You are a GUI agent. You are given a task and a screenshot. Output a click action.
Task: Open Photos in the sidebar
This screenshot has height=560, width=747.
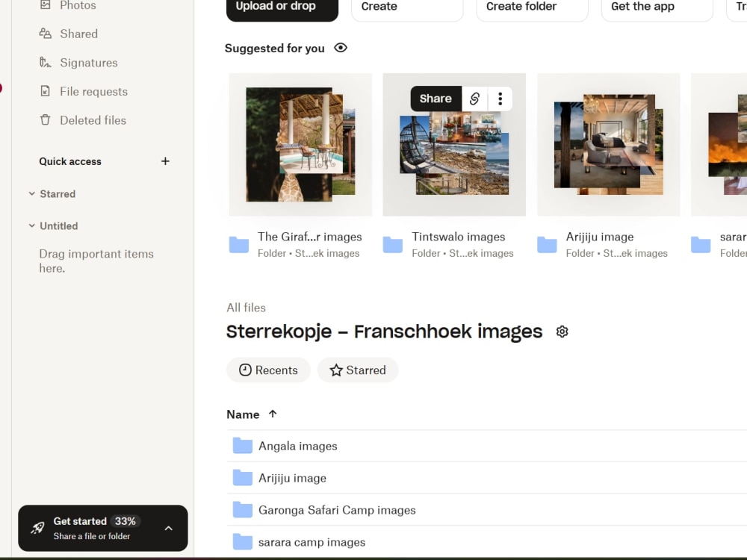(x=78, y=5)
